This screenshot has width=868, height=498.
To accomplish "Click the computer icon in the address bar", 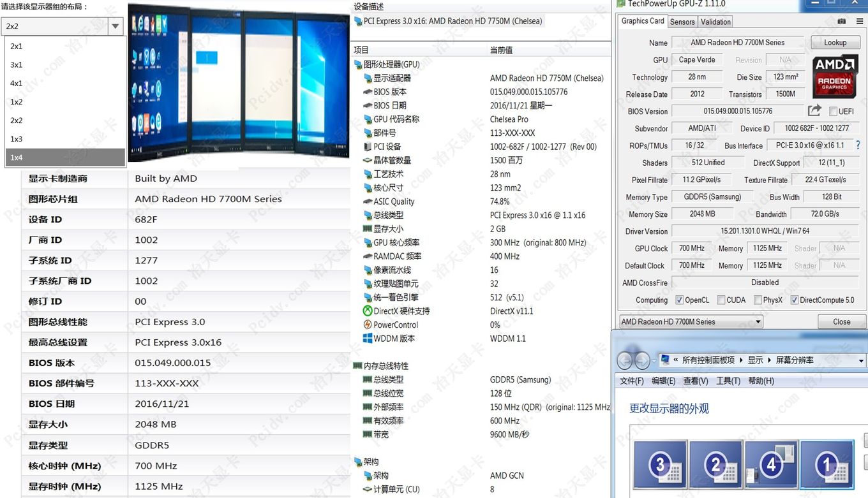I will (x=665, y=360).
